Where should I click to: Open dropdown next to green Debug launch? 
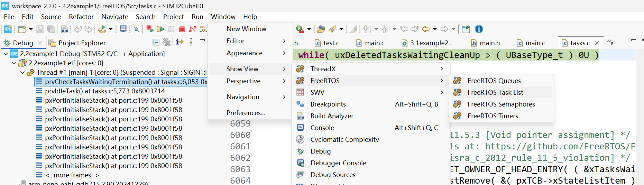309,29
